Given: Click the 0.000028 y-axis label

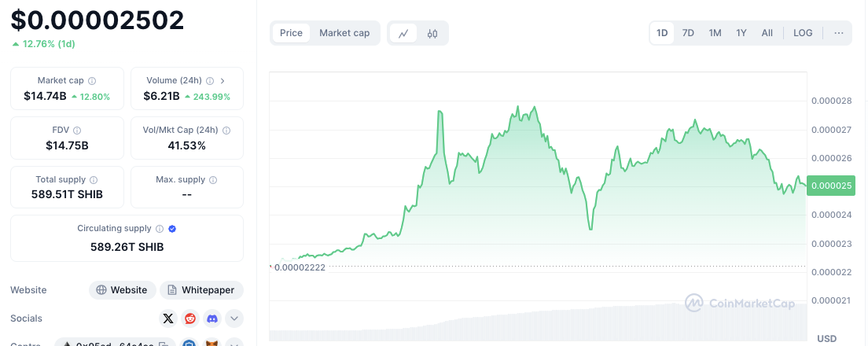Looking at the screenshot, I should pyautogui.click(x=832, y=101).
